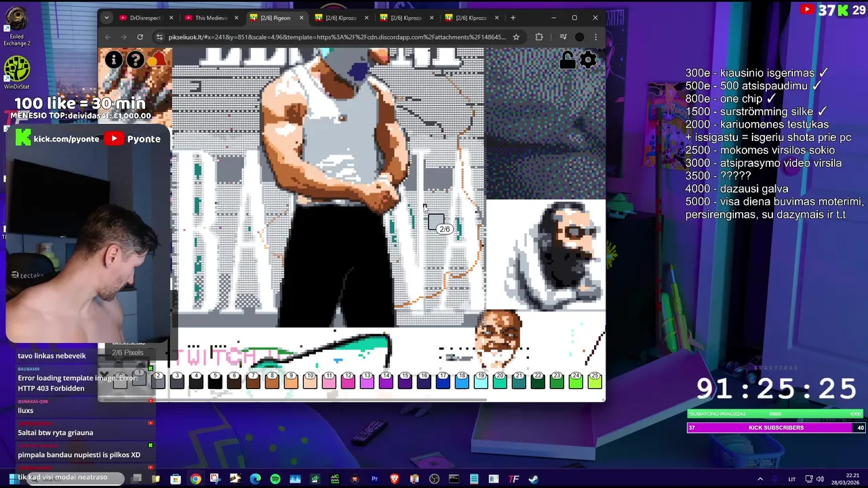
Task: Open Exiled Exchange 2 desktop shortcut
Action: click(x=17, y=27)
